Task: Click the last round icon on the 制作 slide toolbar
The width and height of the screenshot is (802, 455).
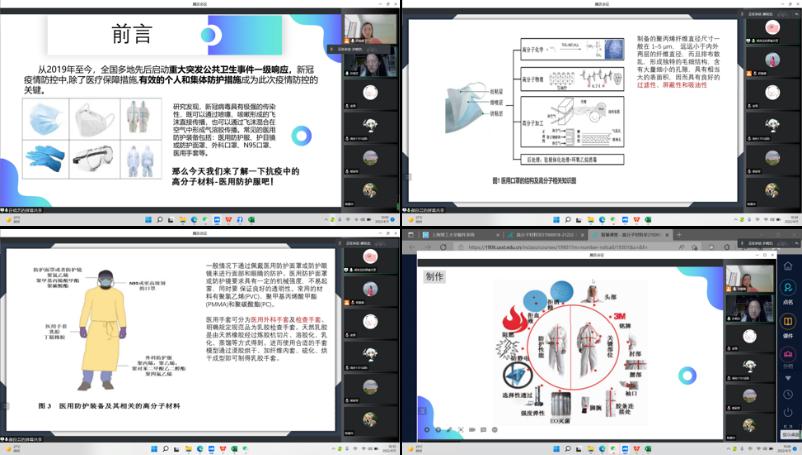Action: coord(495,430)
